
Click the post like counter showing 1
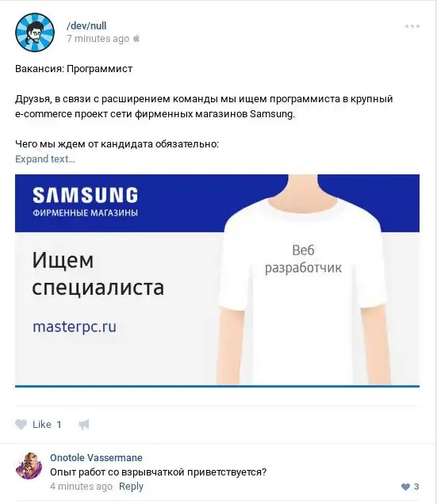(x=59, y=425)
